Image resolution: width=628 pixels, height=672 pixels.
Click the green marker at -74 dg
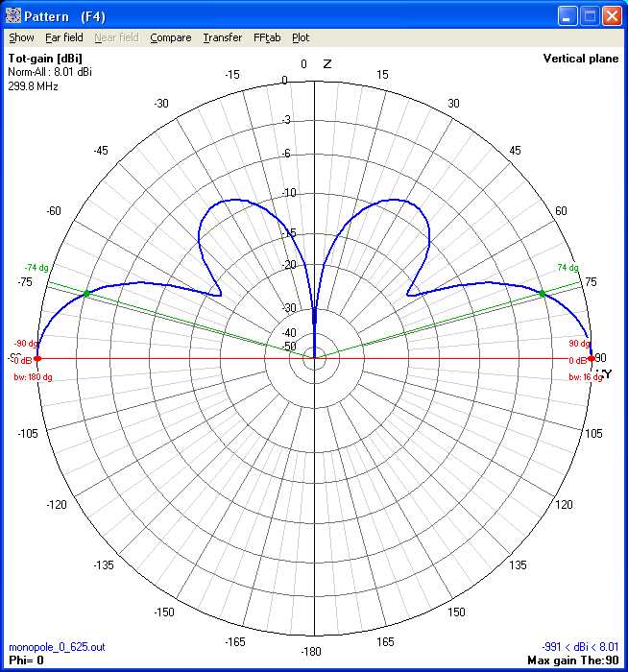coord(86,293)
